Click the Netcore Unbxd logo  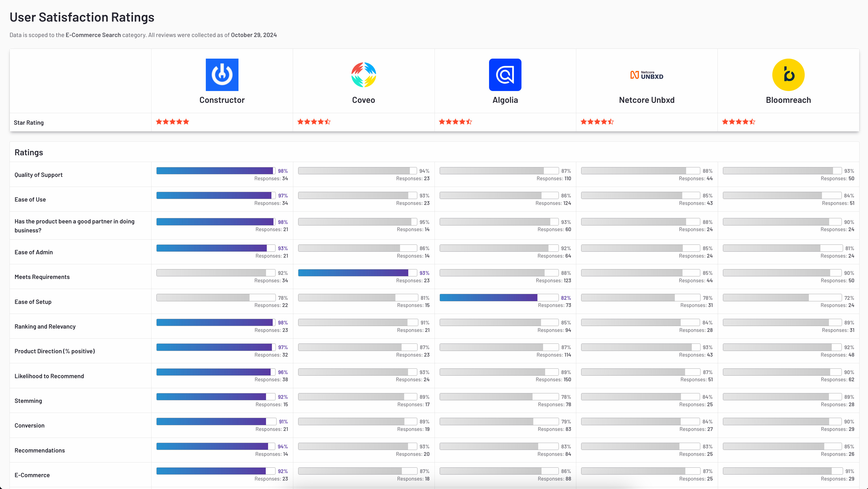(x=646, y=75)
